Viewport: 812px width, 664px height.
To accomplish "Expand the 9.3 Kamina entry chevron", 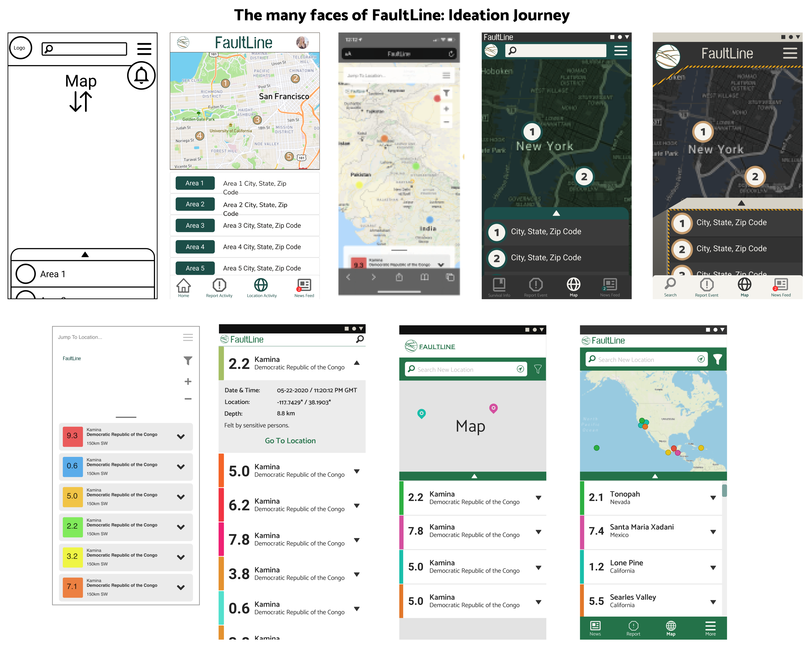I will [x=181, y=436].
